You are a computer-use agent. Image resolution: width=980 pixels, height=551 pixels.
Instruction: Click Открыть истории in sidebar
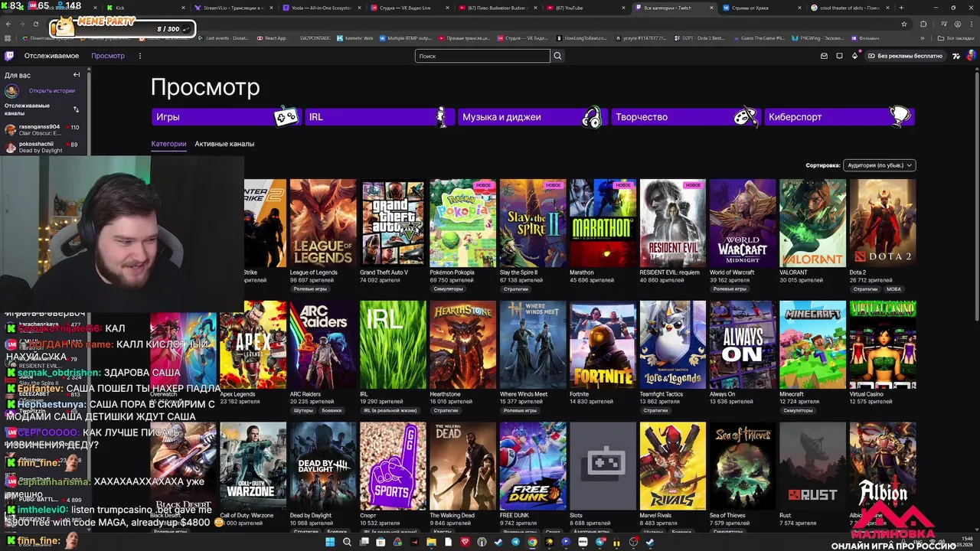tap(52, 91)
